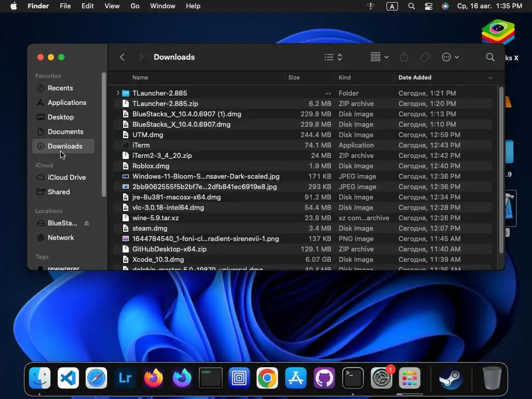
Task: Open the Help menu
Action: coord(193,6)
